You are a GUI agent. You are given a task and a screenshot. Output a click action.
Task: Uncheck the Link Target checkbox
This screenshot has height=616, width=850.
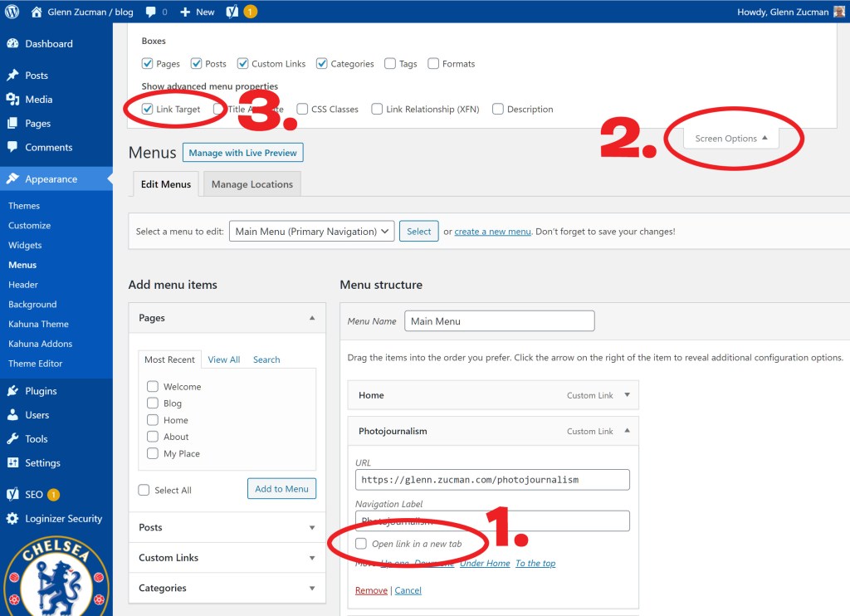tap(148, 110)
